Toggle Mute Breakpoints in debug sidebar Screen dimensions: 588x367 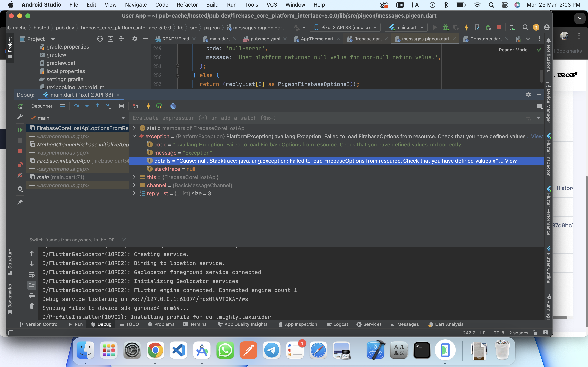(20, 175)
